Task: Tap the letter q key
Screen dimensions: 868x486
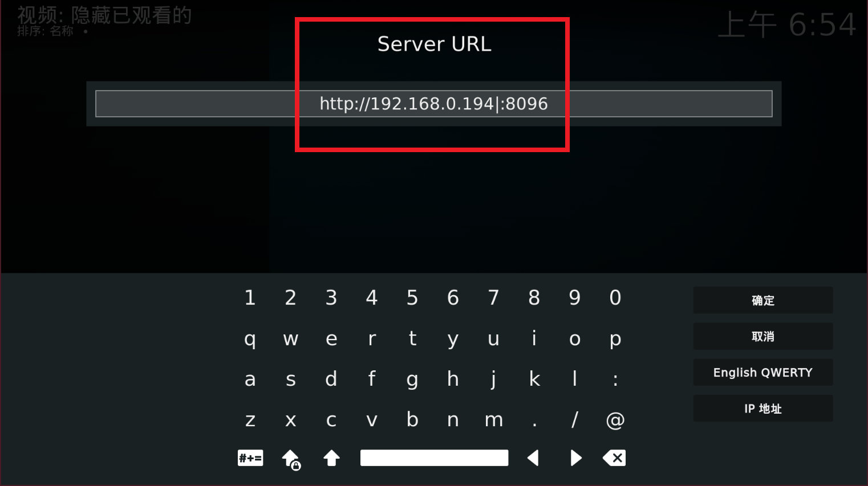Action: point(250,340)
